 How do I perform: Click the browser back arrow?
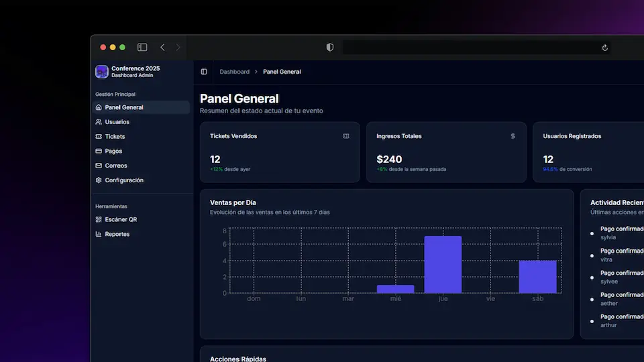[x=162, y=47]
